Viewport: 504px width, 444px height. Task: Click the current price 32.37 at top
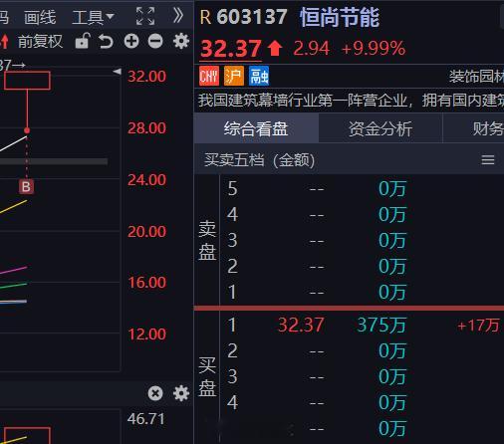(x=231, y=49)
